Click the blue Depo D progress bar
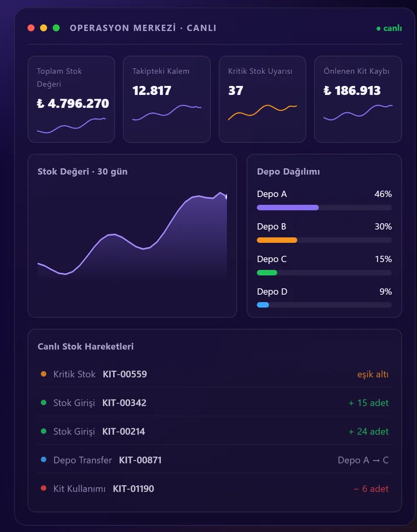Screen dimensions: 417x532 pyautogui.click(x=263, y=305)
